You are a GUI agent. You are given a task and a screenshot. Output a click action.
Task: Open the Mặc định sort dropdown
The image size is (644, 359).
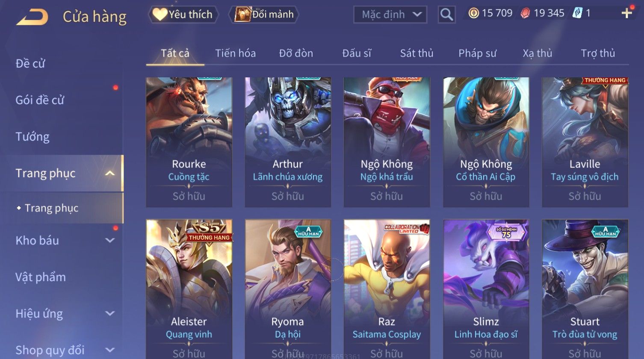pyautogui.click(x=390, y=15)
